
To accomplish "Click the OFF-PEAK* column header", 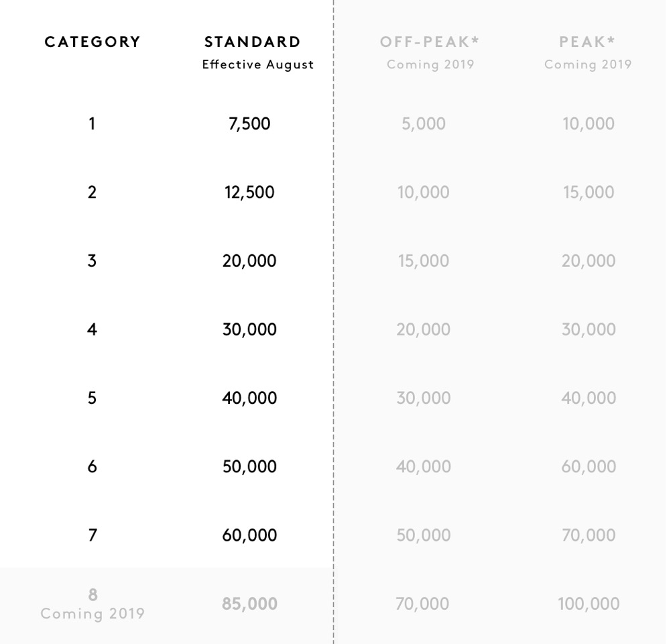I will [x=430, y=42].
